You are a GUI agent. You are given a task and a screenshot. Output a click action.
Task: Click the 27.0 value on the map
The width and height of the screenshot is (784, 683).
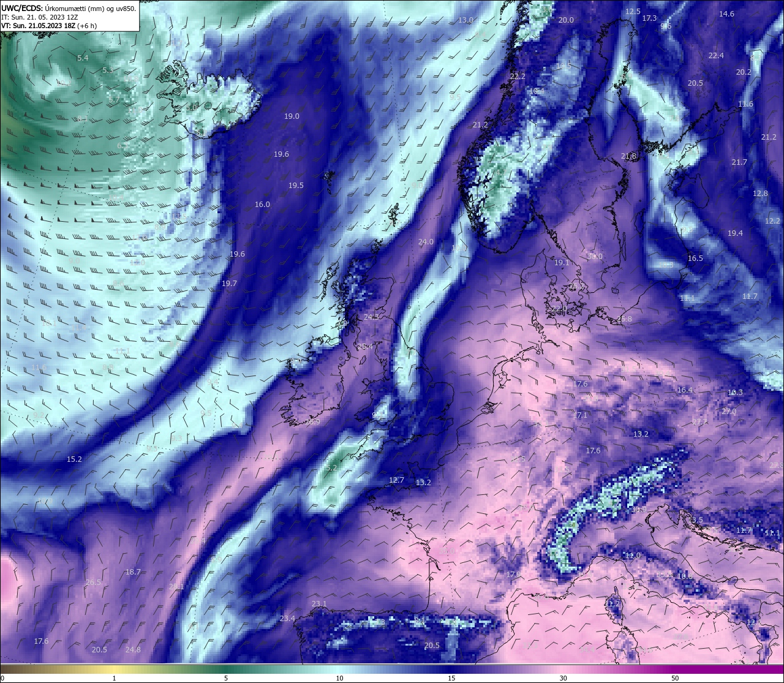tap(729, 412)
